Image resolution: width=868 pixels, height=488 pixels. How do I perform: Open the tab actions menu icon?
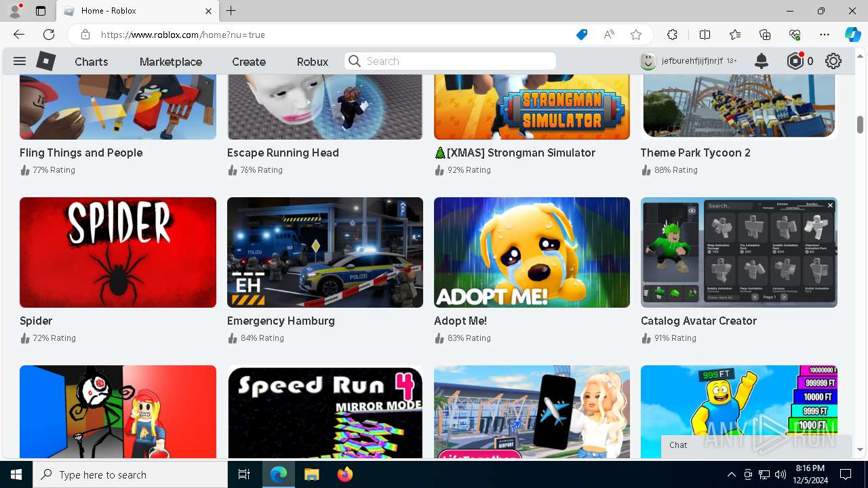(41, 11)
